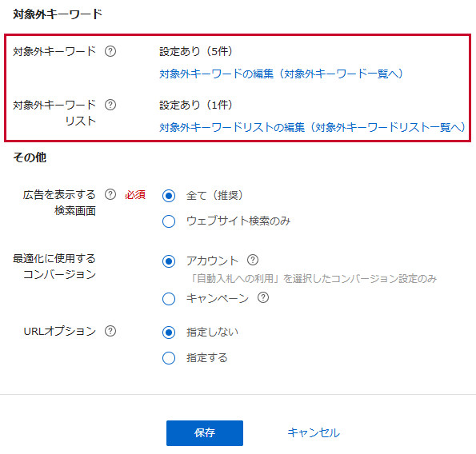
Task: Click the 全て（推奨） label text
Action: click(x=214, y=196)
